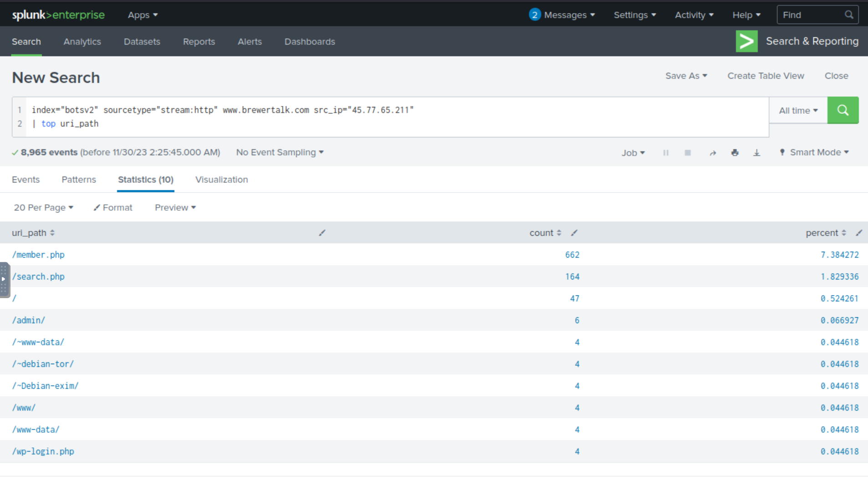The image size is (868, 477).
Task: Click the /admin/ path
Action: (x=29, y=320)
